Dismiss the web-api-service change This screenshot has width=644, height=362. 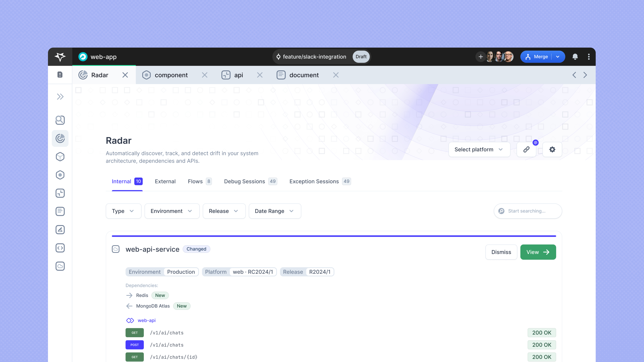click(501, 252)
